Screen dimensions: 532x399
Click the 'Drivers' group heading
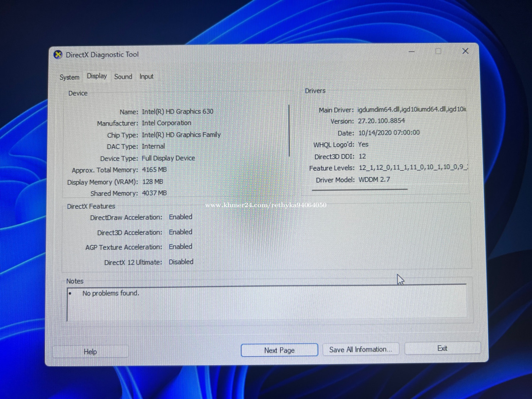click(x=315, y=91)
